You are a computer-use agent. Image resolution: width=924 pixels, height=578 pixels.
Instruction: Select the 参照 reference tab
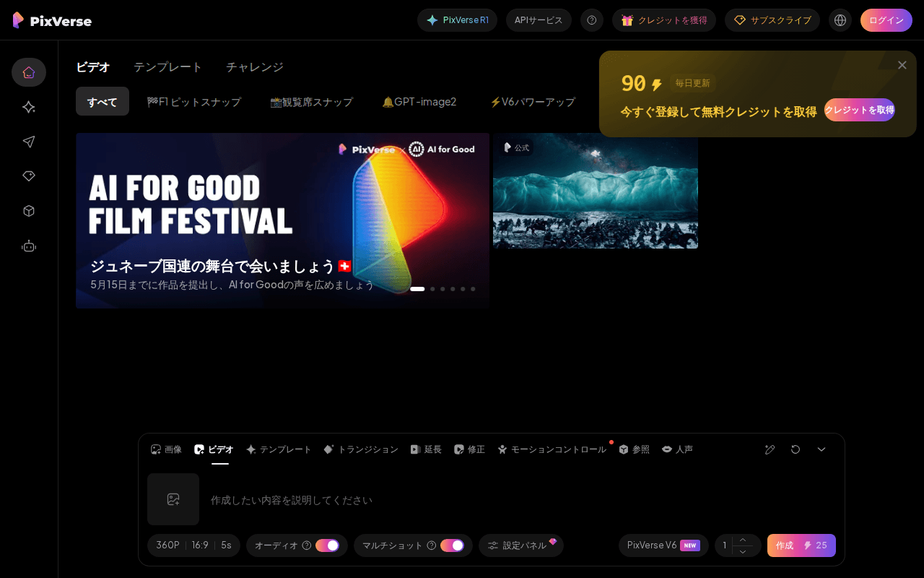(x=634, y=449)
